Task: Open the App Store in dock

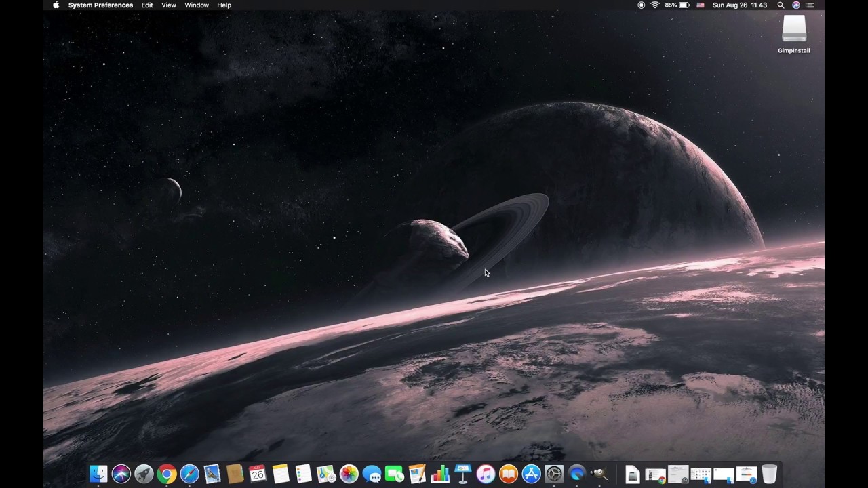Action: click(x=531, y=474)
